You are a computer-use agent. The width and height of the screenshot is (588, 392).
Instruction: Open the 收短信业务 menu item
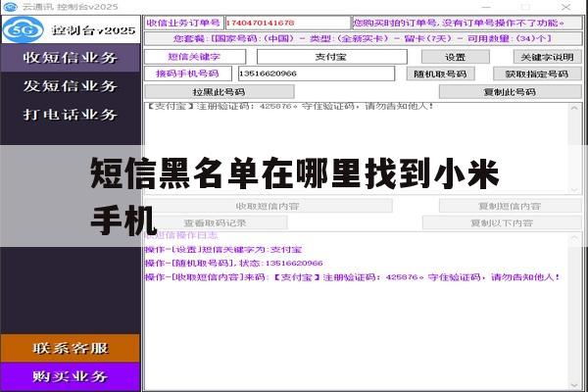tap(71, 58)
